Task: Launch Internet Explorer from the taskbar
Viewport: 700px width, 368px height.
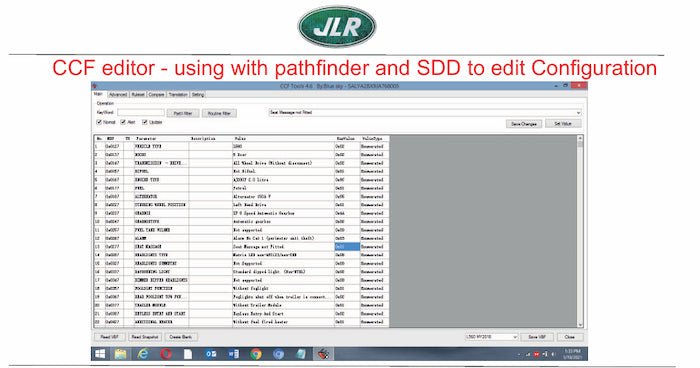Action: [x=143, y=354]
